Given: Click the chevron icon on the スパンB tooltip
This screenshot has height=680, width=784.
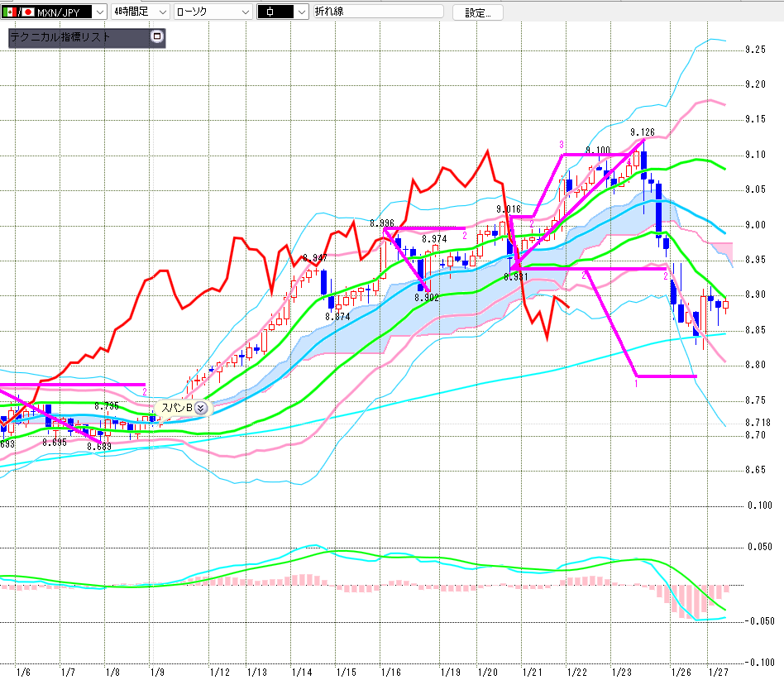Looking at the screenshot, I should (200, 407).
